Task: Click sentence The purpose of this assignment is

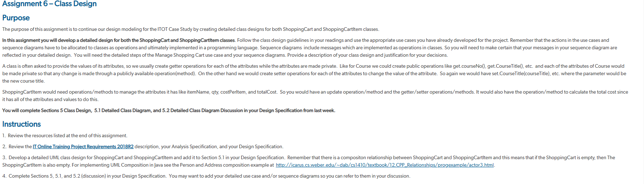Action: [x=190, y=29]
